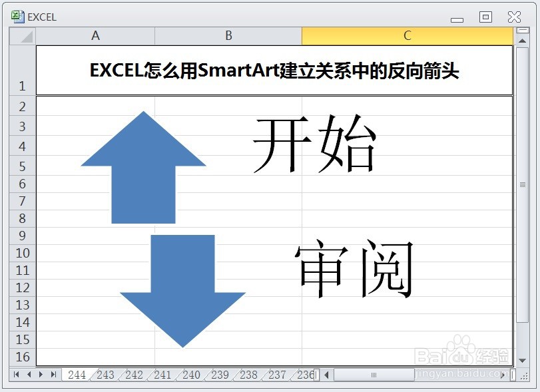The image size is (540, 392).
Task: Switch to sheet tab 242
Action: click(134, 375)
